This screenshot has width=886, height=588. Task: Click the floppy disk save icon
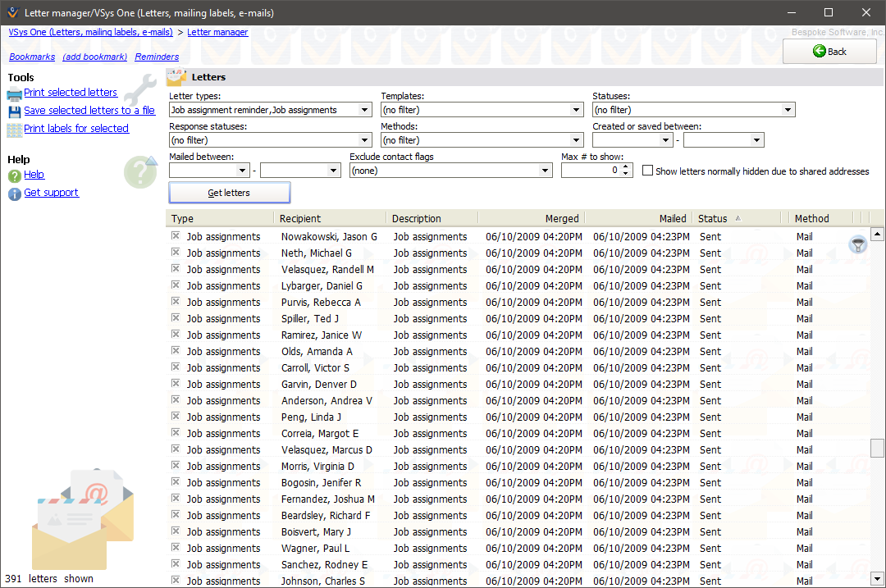(15, 111)
